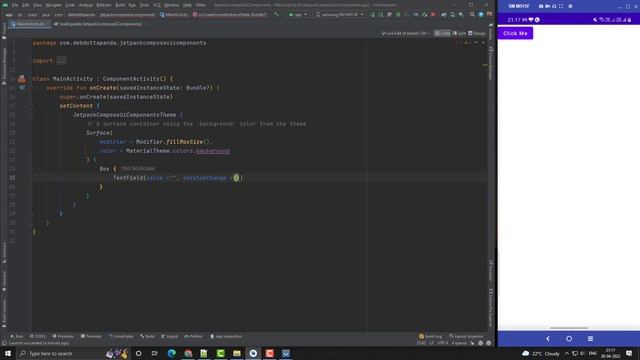
Task: Open the samsung SM-M515F device dropdown
Action: pyautogui.click(x=340, y=14)
